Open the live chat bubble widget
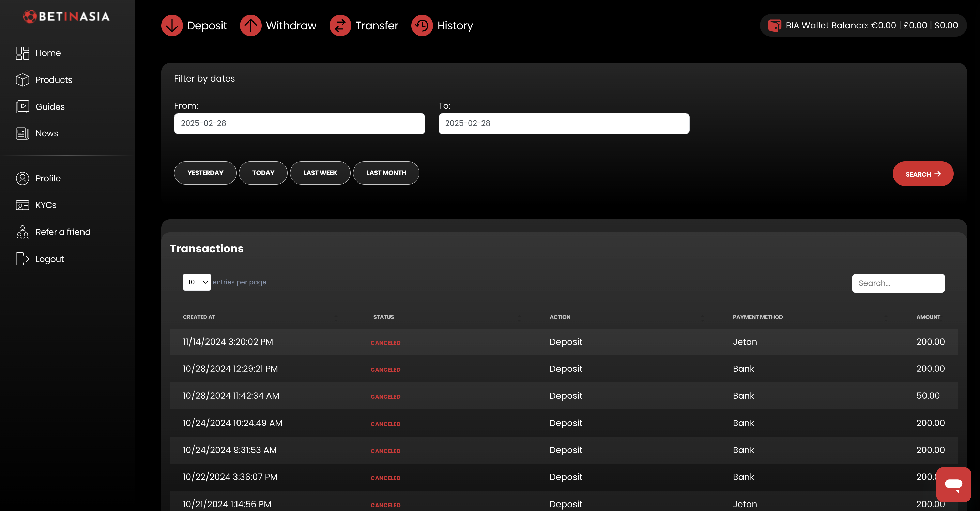The image size is (980, 511). (953, 484)
